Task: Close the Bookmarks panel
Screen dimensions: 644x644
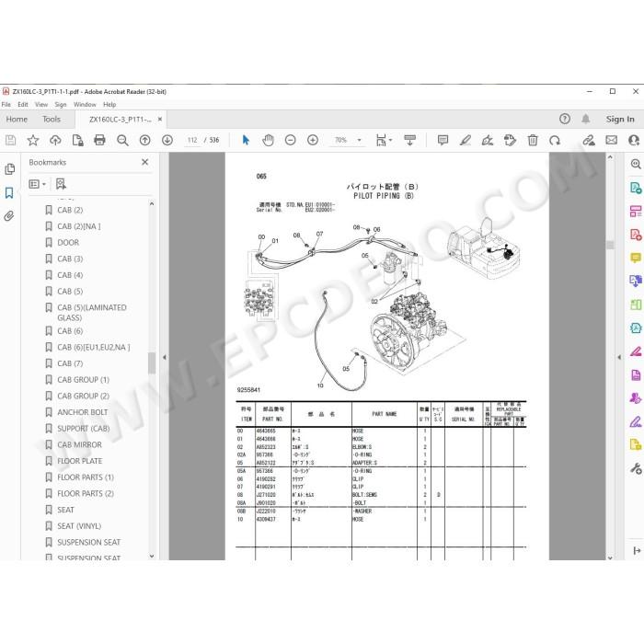Action: click(x=145, y=162)
